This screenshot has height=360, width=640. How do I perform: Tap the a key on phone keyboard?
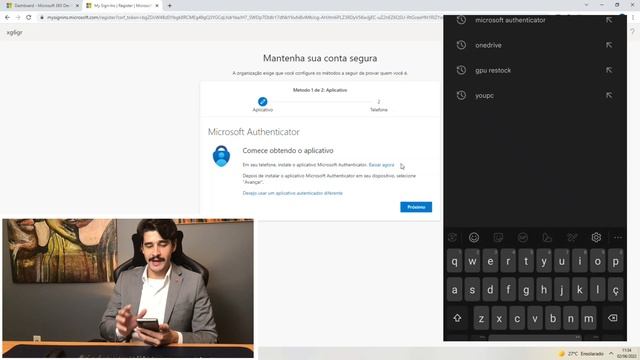[454, 289]
